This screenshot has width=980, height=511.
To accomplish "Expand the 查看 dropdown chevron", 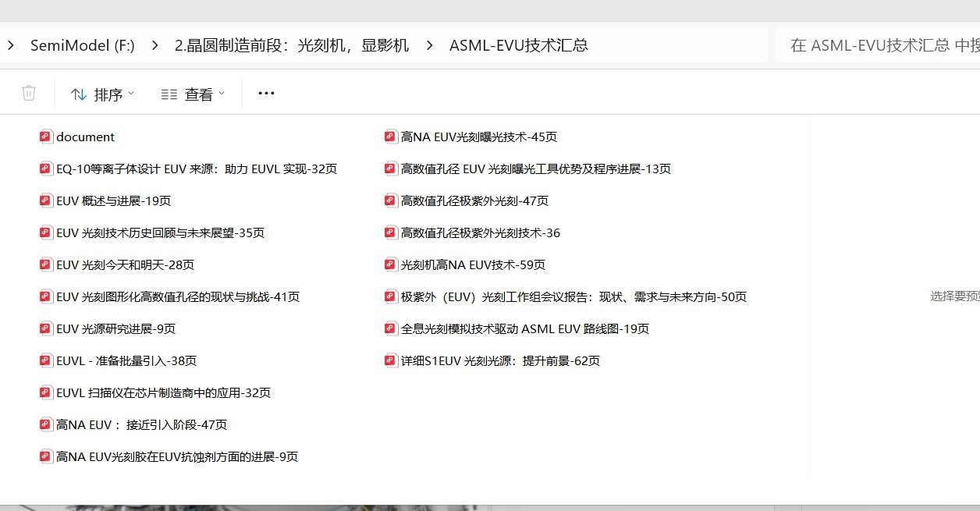I will click(222, 93).
